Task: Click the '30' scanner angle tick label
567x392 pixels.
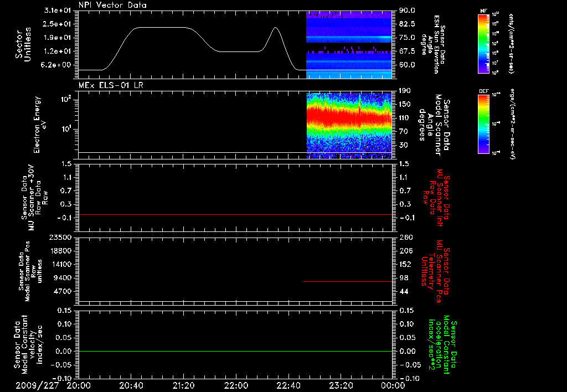Action: tap(404, 145)
